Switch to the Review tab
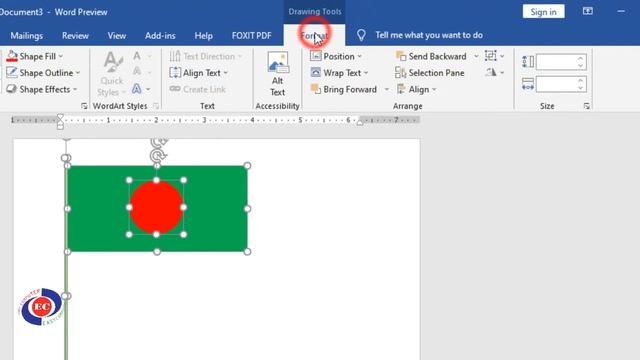 point(75,36)
